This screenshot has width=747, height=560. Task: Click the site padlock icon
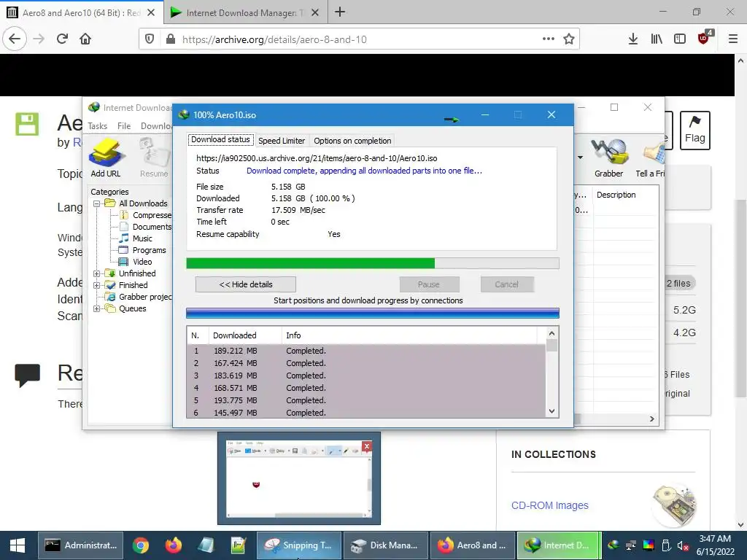[x=171, y=39]
